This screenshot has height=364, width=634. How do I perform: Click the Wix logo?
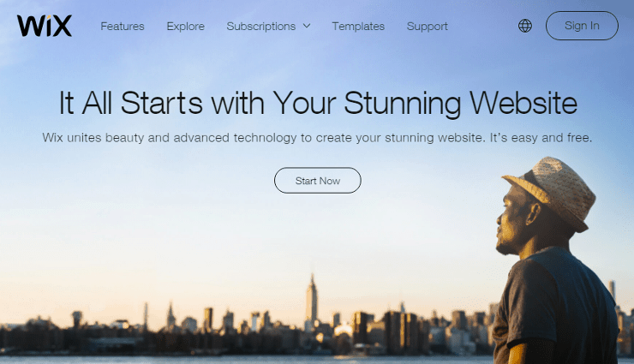tap(45, 26)
